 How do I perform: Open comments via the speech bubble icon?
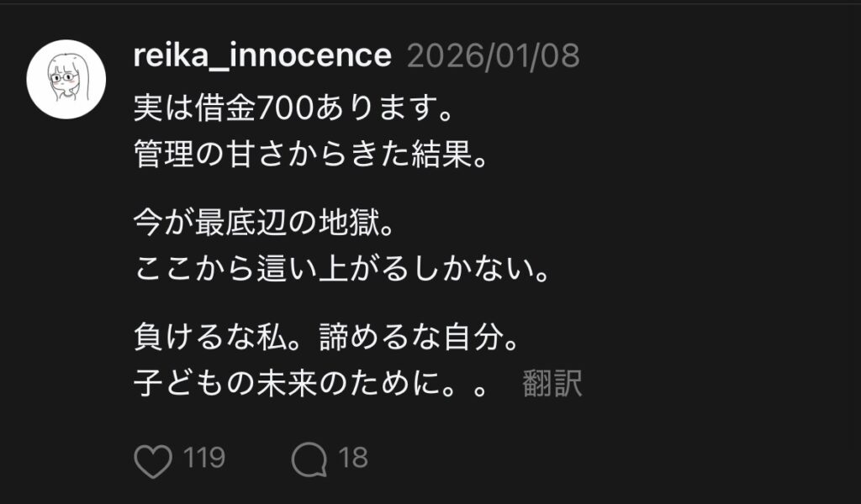point(309,459)
